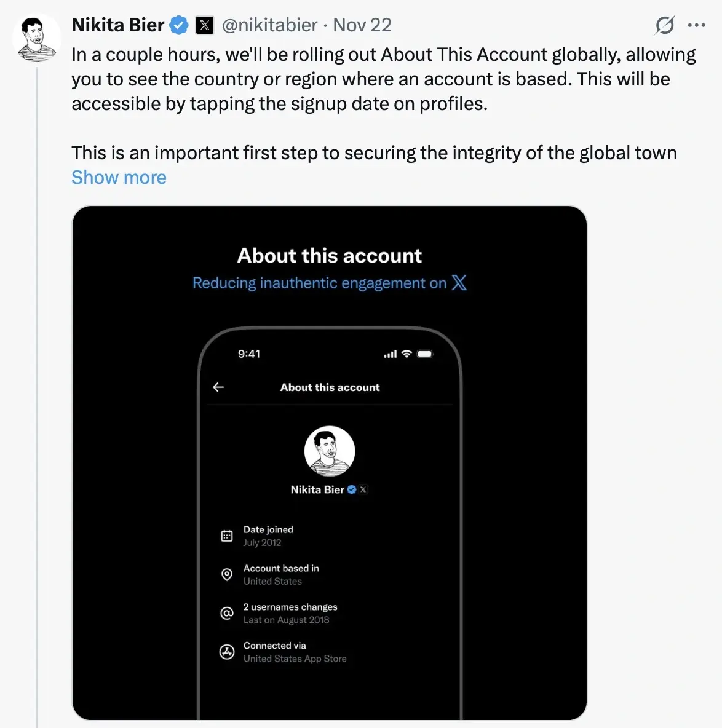
Task: Click the X affiliation badge in tweet header
Action: tap(205, 25)
